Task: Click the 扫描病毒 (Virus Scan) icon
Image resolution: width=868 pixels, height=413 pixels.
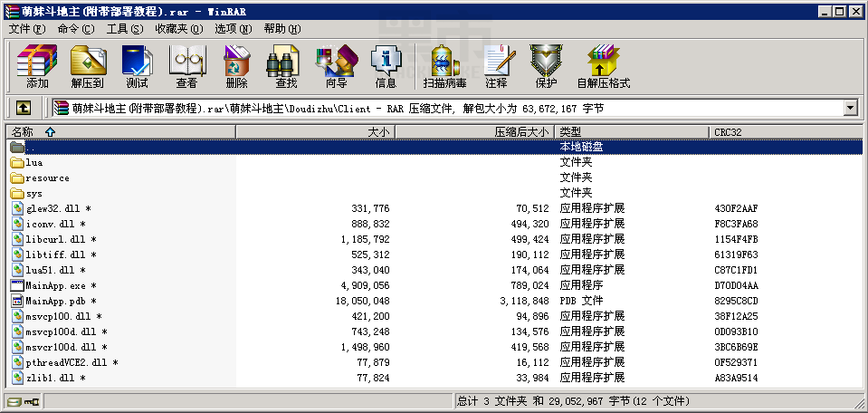Action: [x=444, y=61]
